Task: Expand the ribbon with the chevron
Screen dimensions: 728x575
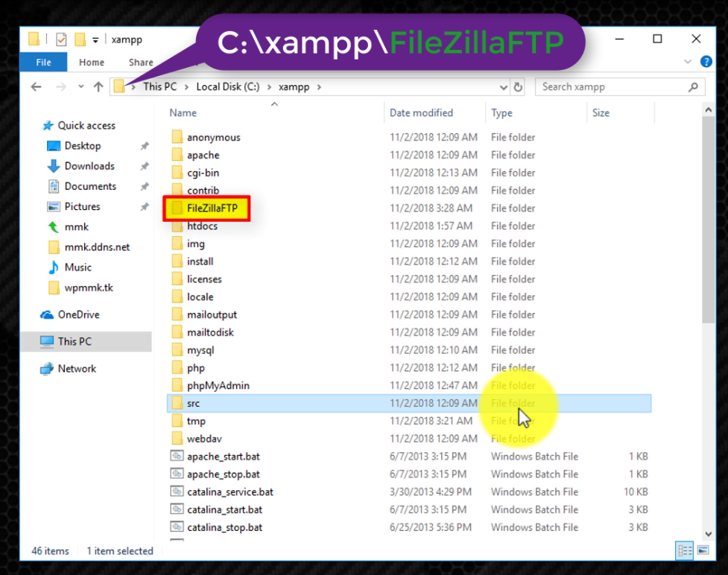Action: (x=688, y=62)
